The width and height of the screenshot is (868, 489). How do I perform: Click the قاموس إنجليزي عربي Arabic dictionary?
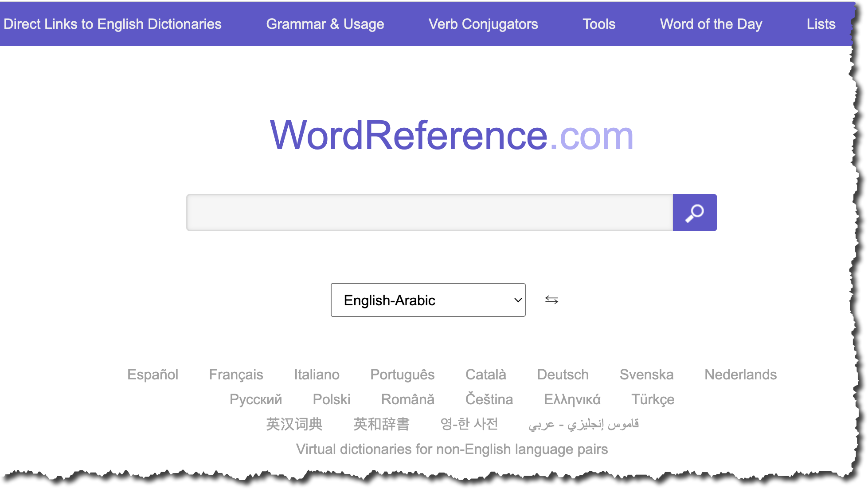[x=584, y=424]
